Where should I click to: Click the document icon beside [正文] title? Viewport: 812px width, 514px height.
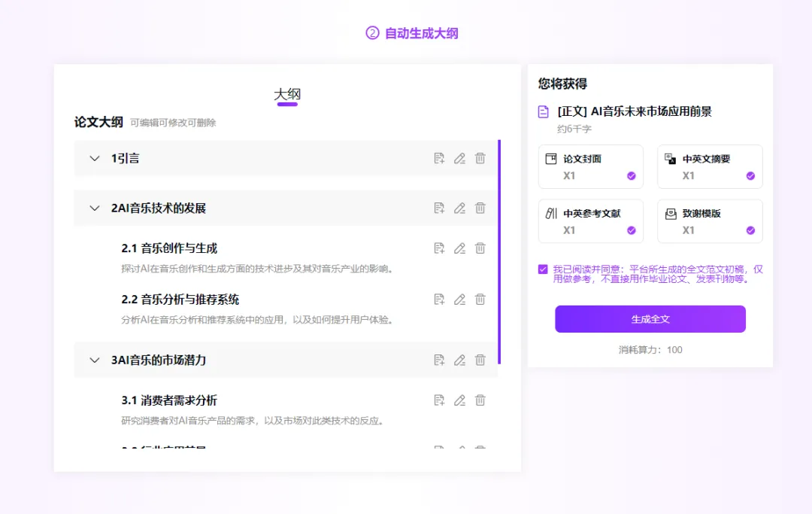[544, 112]
